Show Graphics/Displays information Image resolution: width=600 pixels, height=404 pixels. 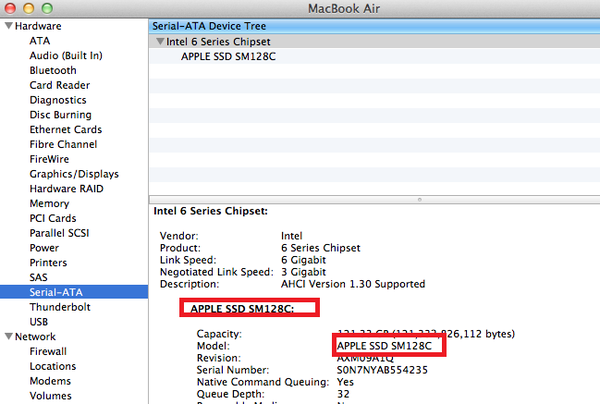point(74,174)
